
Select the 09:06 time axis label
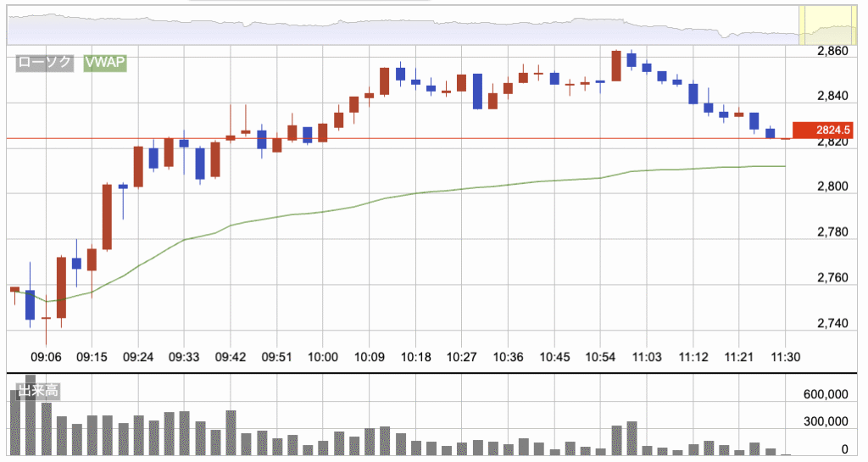[46, 357]
